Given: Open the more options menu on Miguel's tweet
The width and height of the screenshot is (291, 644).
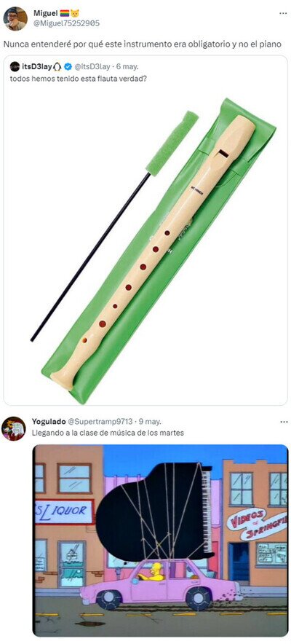Looking at the screenshot, I should tap(283, 13).
